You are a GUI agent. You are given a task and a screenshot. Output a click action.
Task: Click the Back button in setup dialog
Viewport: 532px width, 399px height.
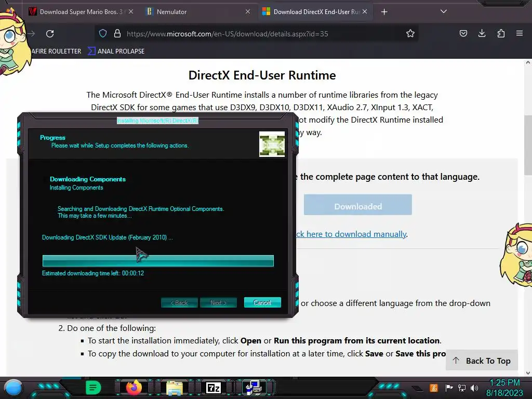click(179, 302)
